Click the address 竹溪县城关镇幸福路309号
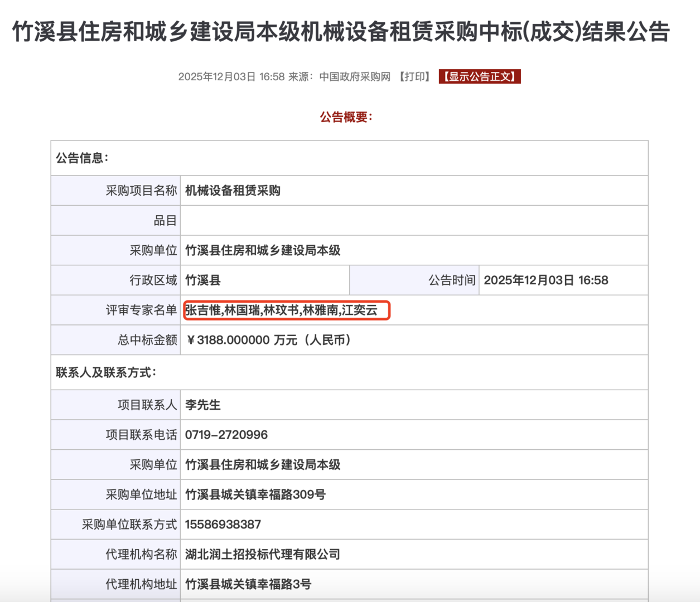Image resolution: width=700 pixels, height=602 pixels. [255, 494]
